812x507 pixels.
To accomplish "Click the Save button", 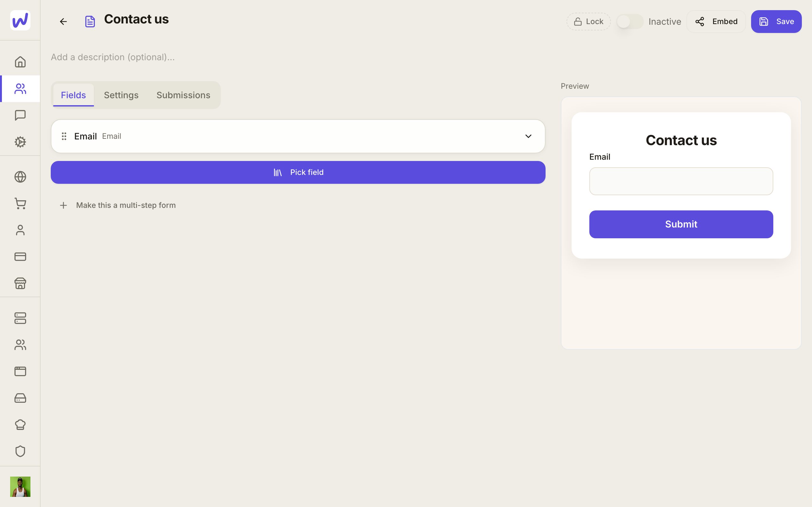I will point(776,22).
